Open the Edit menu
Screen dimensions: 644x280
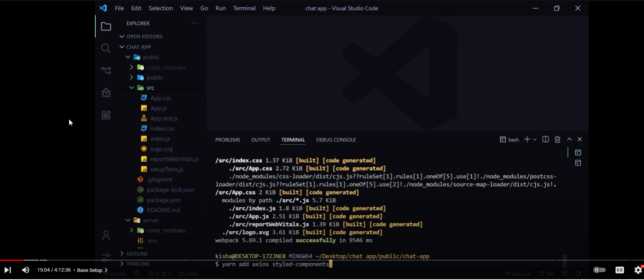coord(136,8)
